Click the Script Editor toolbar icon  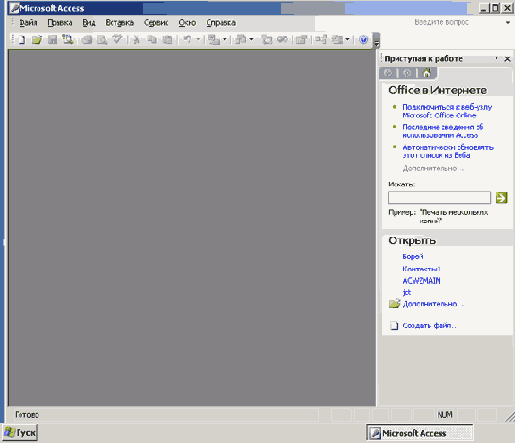coord(282,40)
